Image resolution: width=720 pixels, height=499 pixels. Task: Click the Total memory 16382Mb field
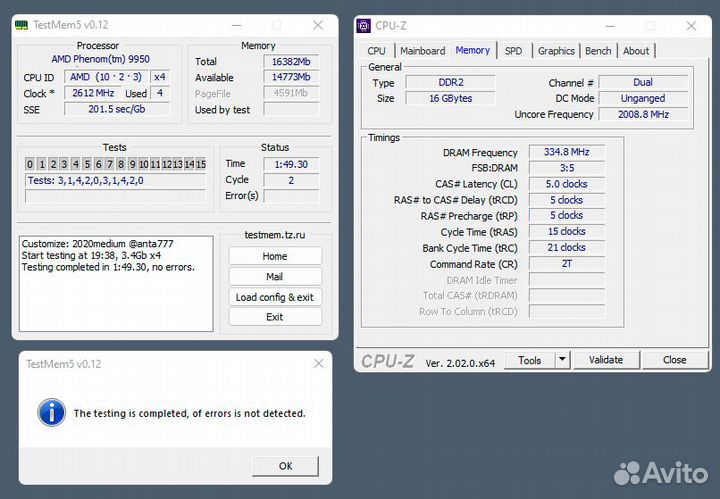point(291,62)
